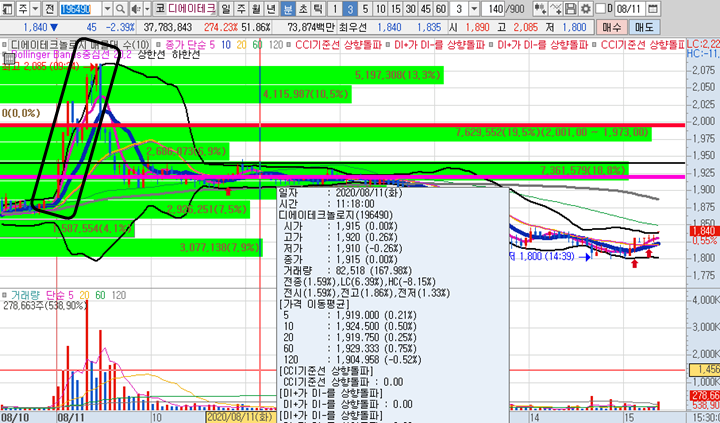Click volume value 37,783,843
The height and width of the screenshot is (423, 720).
[168, 28]
